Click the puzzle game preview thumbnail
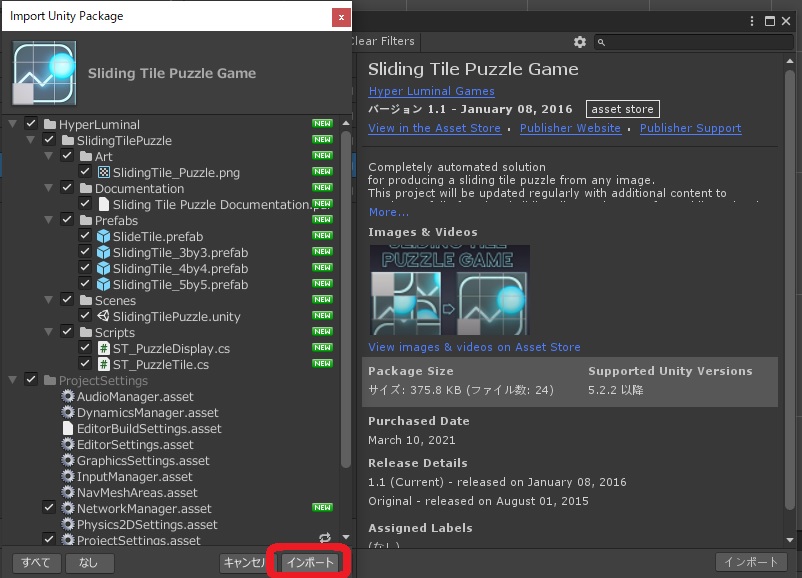The image size is (802, 578). [x=450, y=290]
